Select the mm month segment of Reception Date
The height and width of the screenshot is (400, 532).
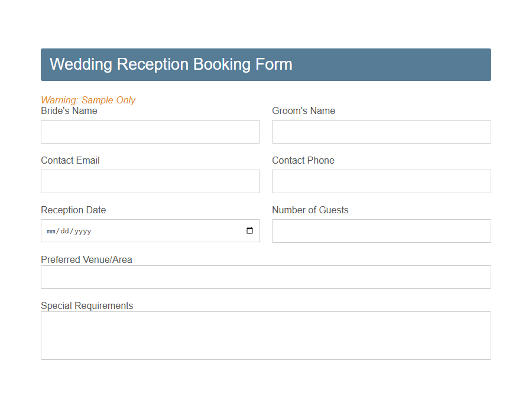[x=50, y=230]
